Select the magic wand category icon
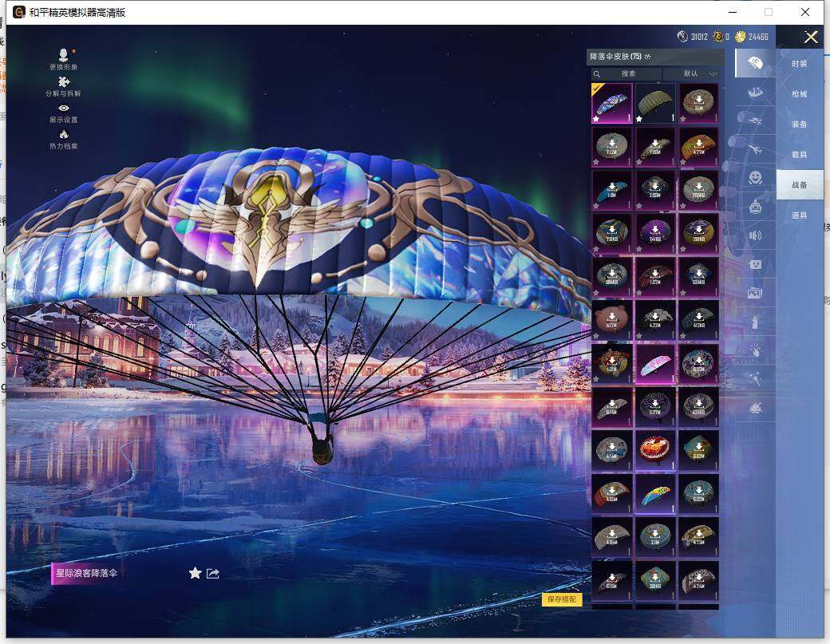This screenshot has height=644, width=830. click(755, 379)
